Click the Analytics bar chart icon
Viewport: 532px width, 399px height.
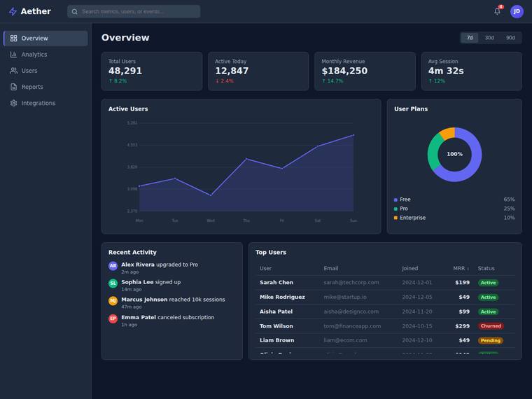(13, 55)
